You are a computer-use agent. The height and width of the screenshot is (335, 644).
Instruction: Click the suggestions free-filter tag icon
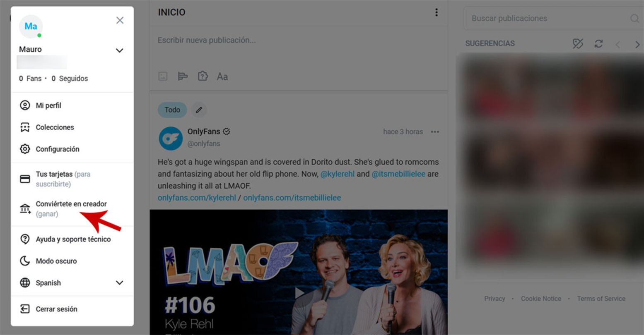point(578,44)
